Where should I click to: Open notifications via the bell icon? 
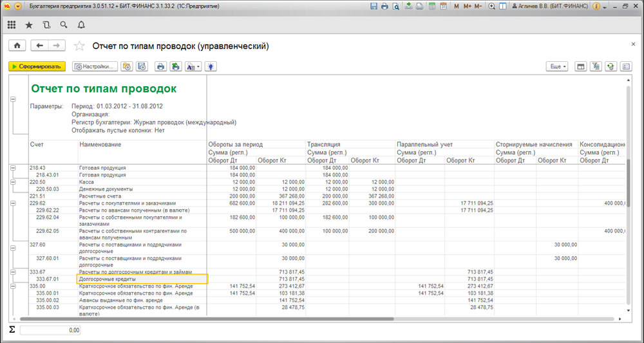pyautogui.click(x=81, y=25)
